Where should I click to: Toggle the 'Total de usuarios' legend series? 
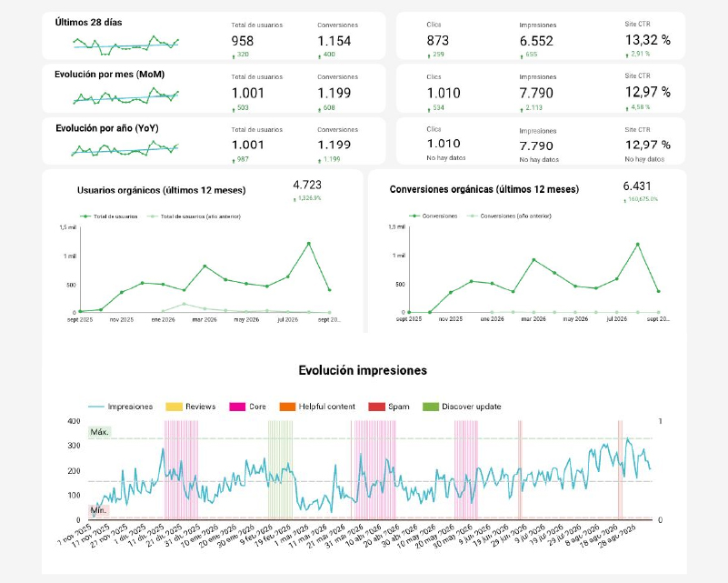[109, 216]
